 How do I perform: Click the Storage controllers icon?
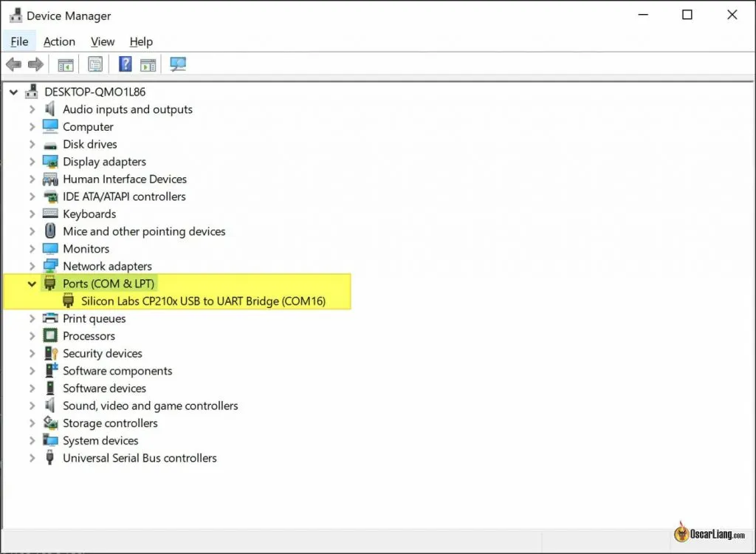click(x=50, y=423)
